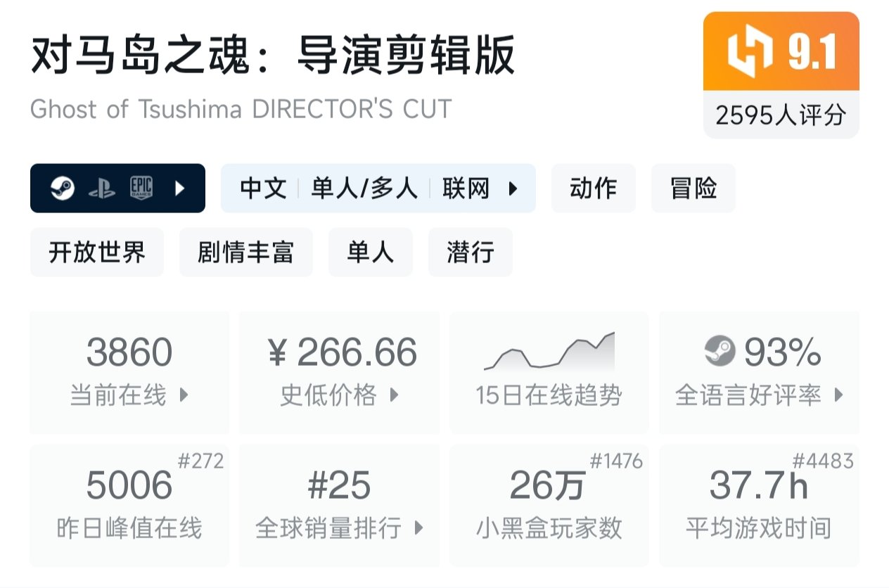Open the 当前在线 details arrow
This screenshot has height=588, width=889.
184,395
